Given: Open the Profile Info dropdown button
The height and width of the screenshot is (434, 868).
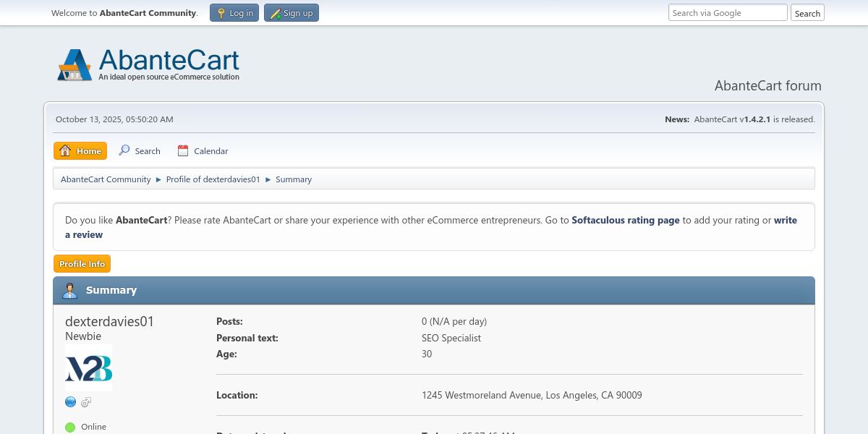Looking at the screenshot, I should [x=82, y=264].
